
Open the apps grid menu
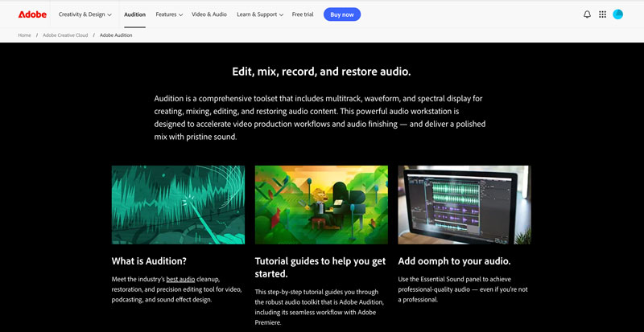(x=602, y=14)
